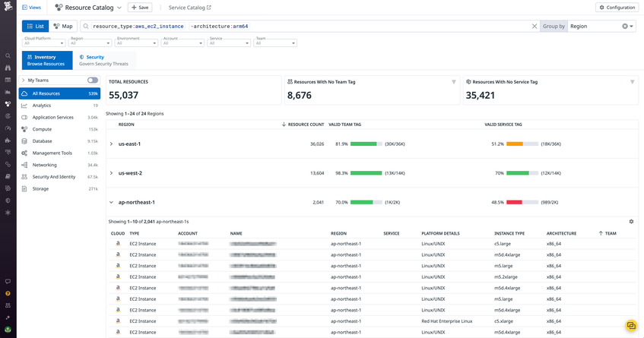Open the Service Catalog link

tap(190, 8)
